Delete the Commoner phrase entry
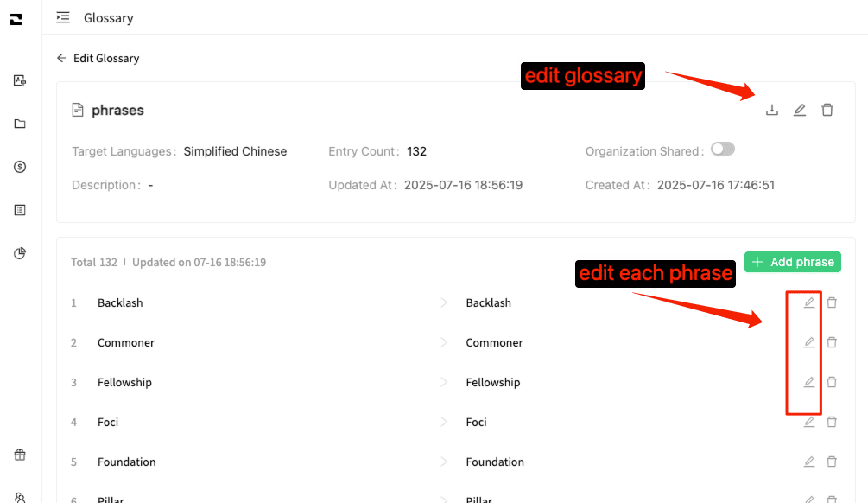 [x=832, y=342]
